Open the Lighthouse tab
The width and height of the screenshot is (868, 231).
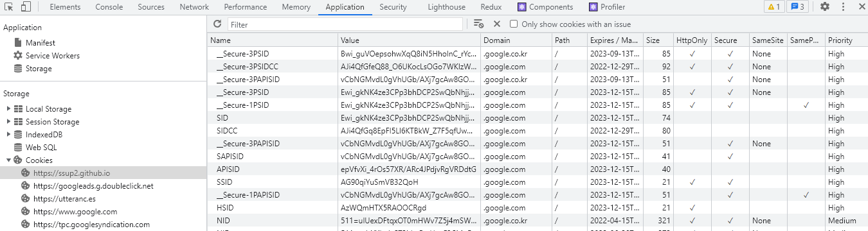[446, 7]
